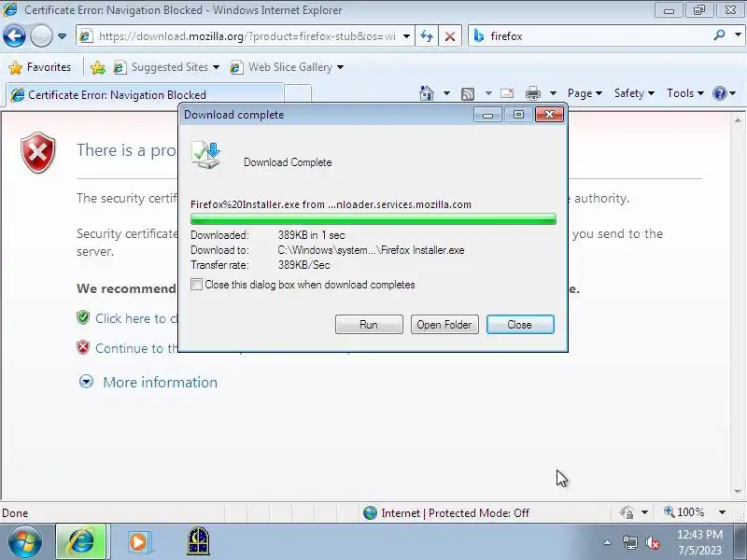Click the Read Mail envelope icon
The height and width of the screenshot is (560, 747).
tap(507, 93)
